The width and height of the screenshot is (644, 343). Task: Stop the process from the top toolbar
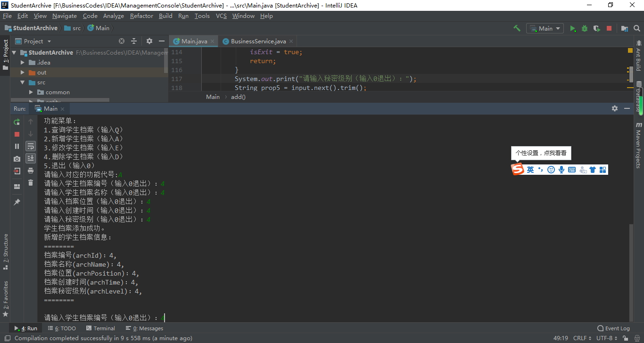click(x=609, y=28)
